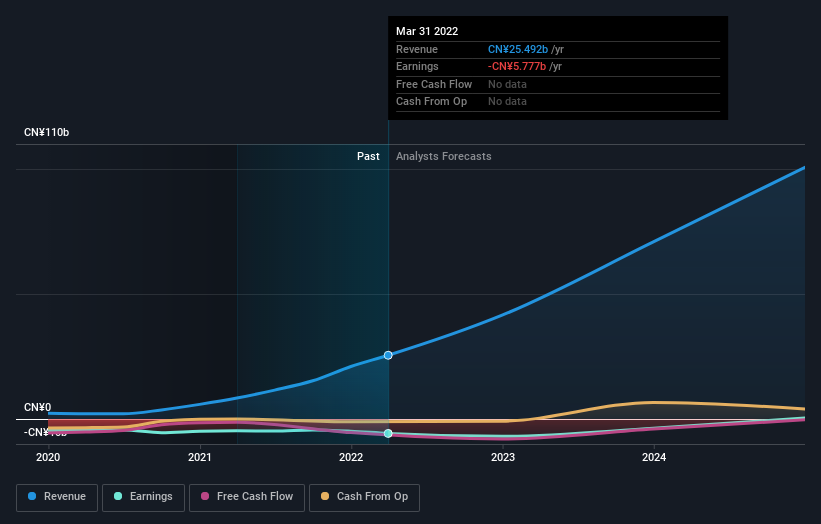Click the 2024 x-axis label
821x524 pixels.
click(654, 457)
